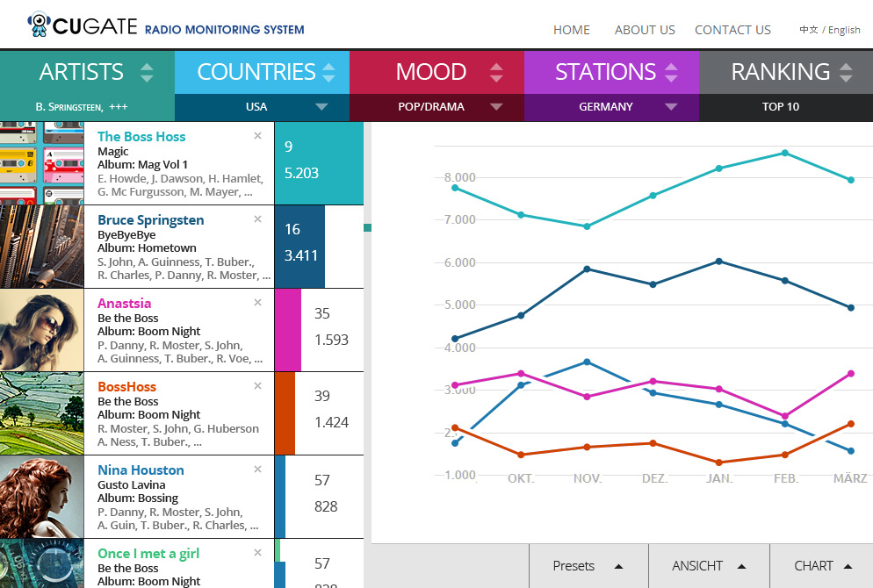873x588 pixels.
Task: Open the MOOD tab
Action: click(431, 72)
